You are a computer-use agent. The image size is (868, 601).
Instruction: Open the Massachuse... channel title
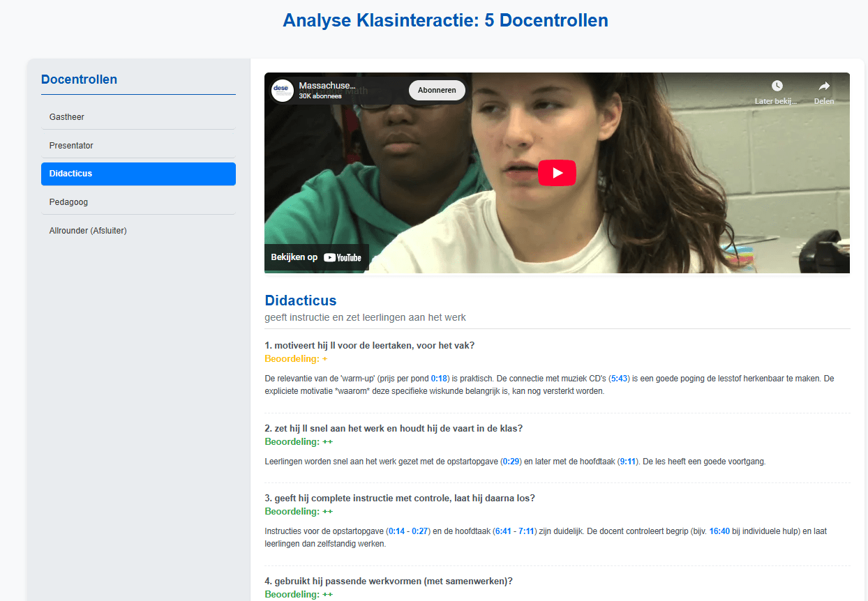point(327,85)
